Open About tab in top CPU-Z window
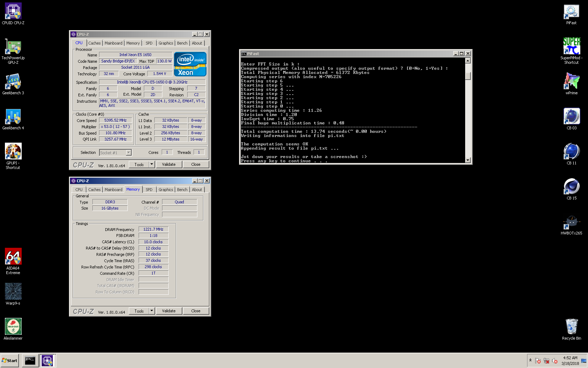The width and height of the screenshot is (588, 368). pyautogui.click(x=197, y=43)
